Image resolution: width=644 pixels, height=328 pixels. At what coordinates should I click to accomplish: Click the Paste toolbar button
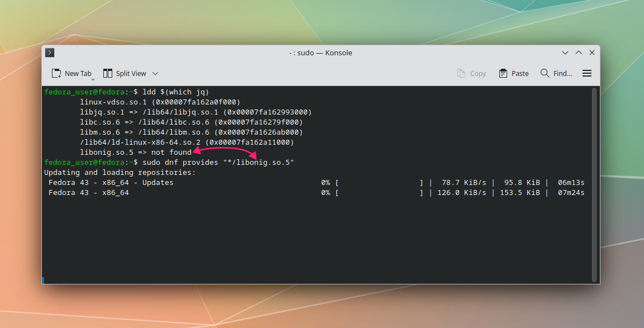(514, 74)
